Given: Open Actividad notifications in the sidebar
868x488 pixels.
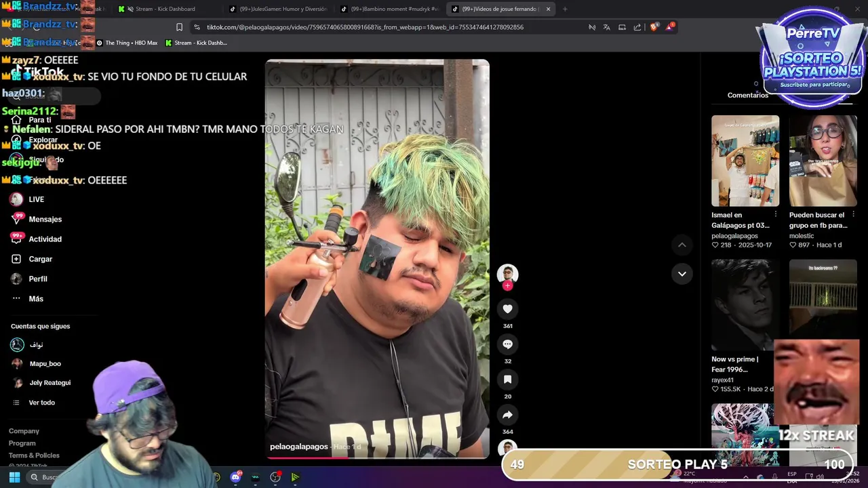Looking at the screenshot, I should coord(36,239).
